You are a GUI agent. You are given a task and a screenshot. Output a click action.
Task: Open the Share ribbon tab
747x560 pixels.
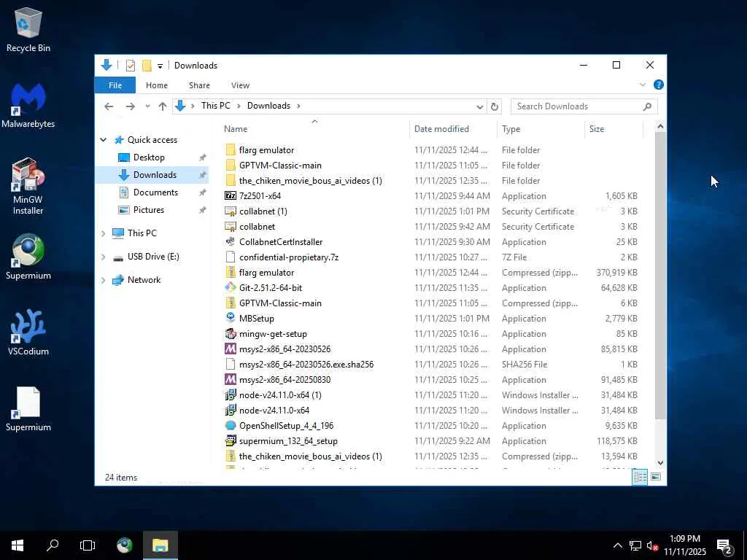tap(199, 85)
